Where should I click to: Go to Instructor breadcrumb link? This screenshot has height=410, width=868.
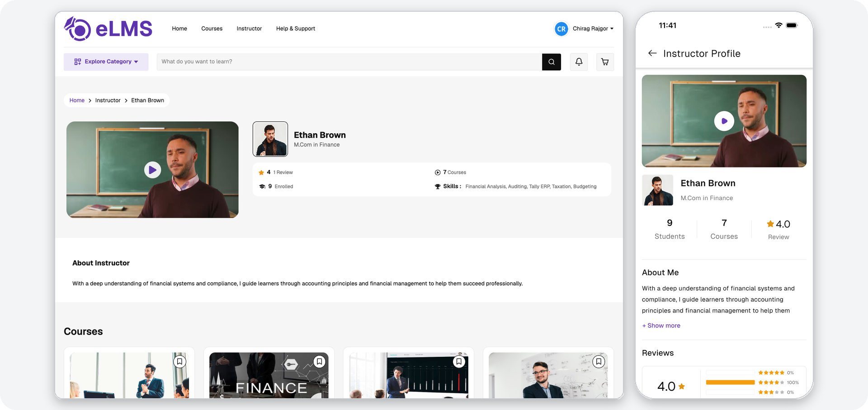coord(108,100)
